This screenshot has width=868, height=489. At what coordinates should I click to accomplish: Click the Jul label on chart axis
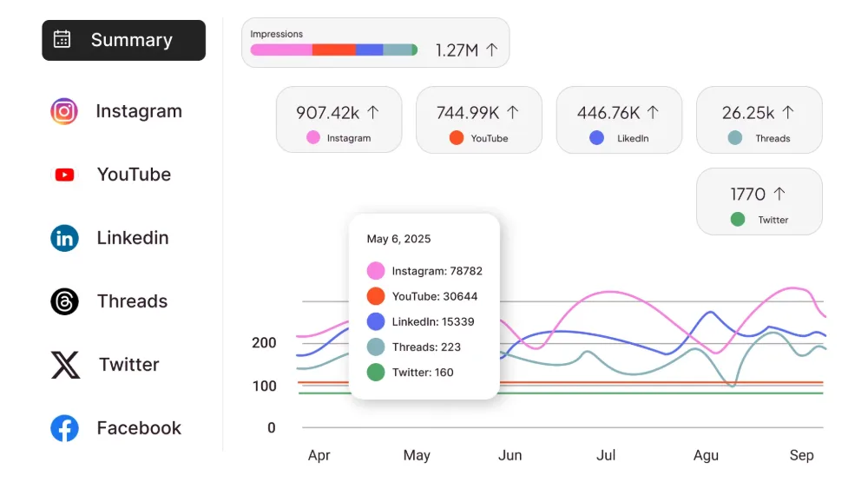point(606,455)
